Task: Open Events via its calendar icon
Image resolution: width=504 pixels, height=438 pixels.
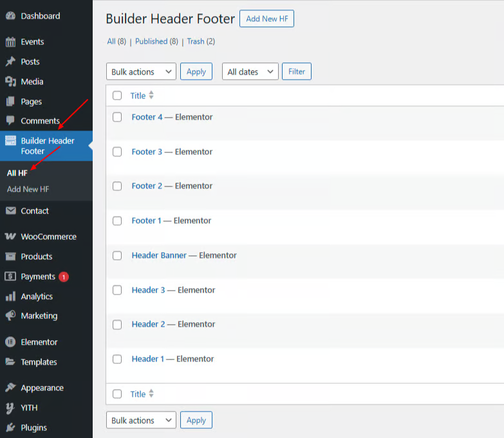Action: (10, 42)
